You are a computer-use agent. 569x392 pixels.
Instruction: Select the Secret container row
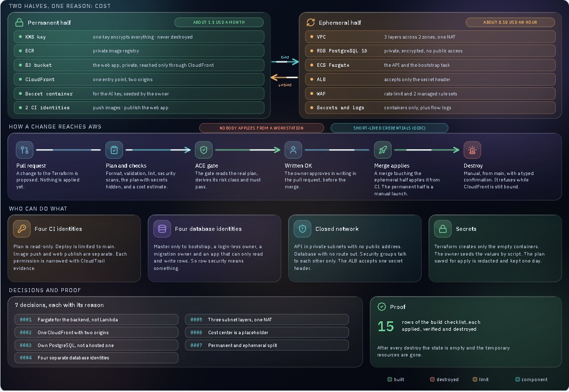139,93
